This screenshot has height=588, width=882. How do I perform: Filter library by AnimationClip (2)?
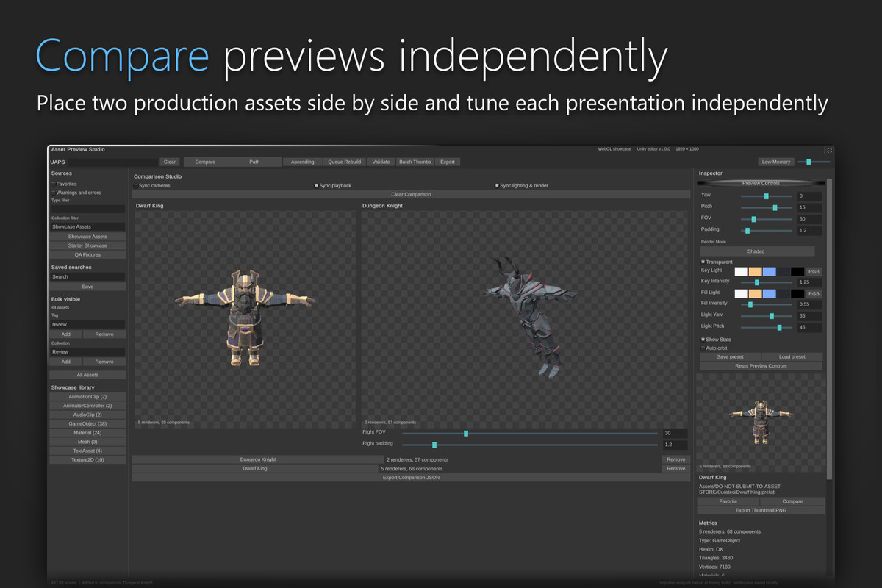pyautogui.click(x=87, y=397)
